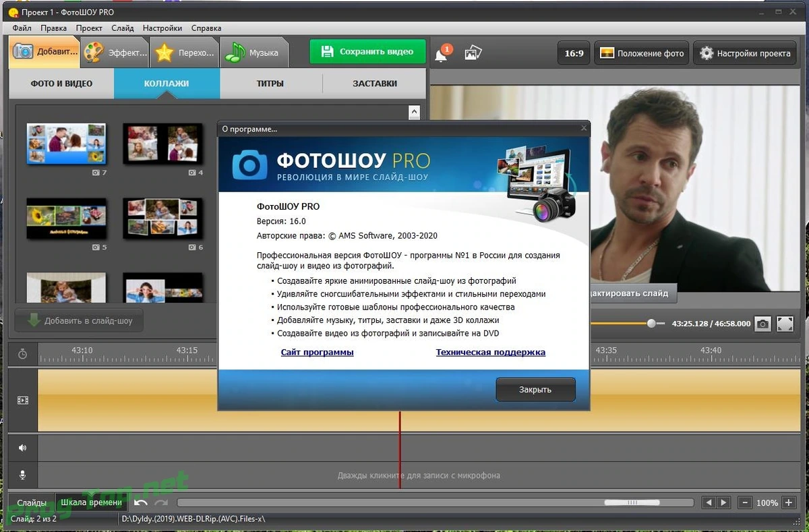The image size is (809, 532).
Task: Toggle the 16:9 aspect ratio button
Action: tap(574, 53)
